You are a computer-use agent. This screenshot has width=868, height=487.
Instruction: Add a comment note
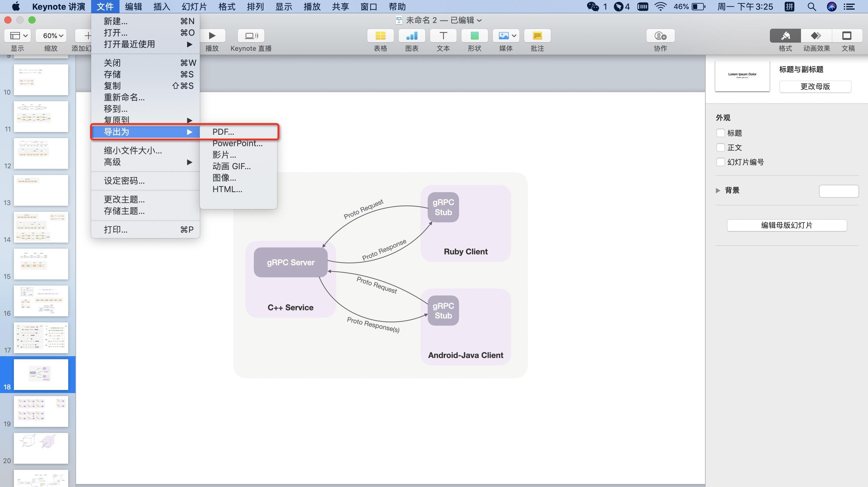538,36
